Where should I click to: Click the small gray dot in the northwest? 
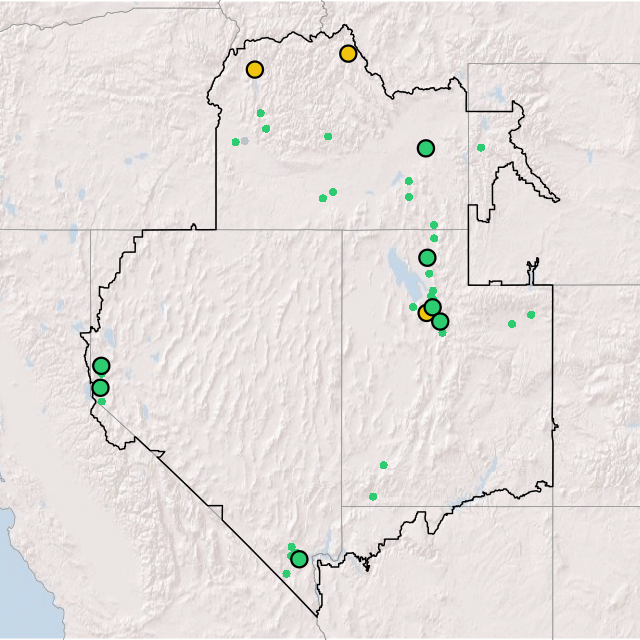(245, 141)
